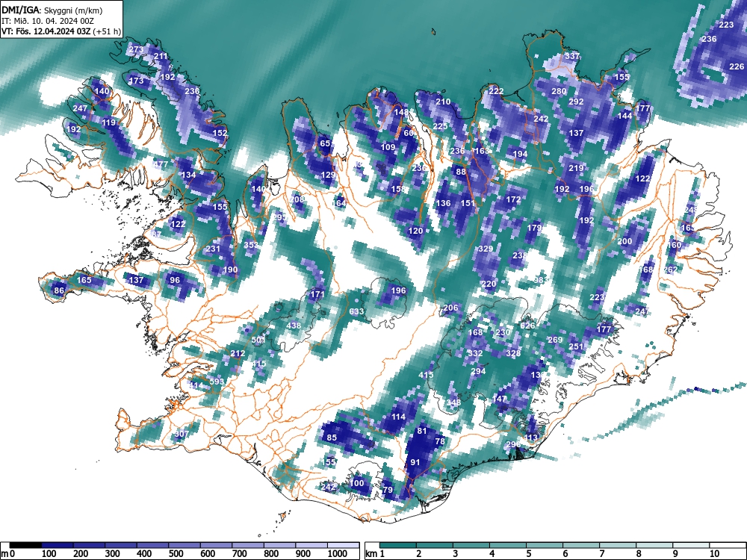
Task: Click the map value '96'
Action: point(175,279)
